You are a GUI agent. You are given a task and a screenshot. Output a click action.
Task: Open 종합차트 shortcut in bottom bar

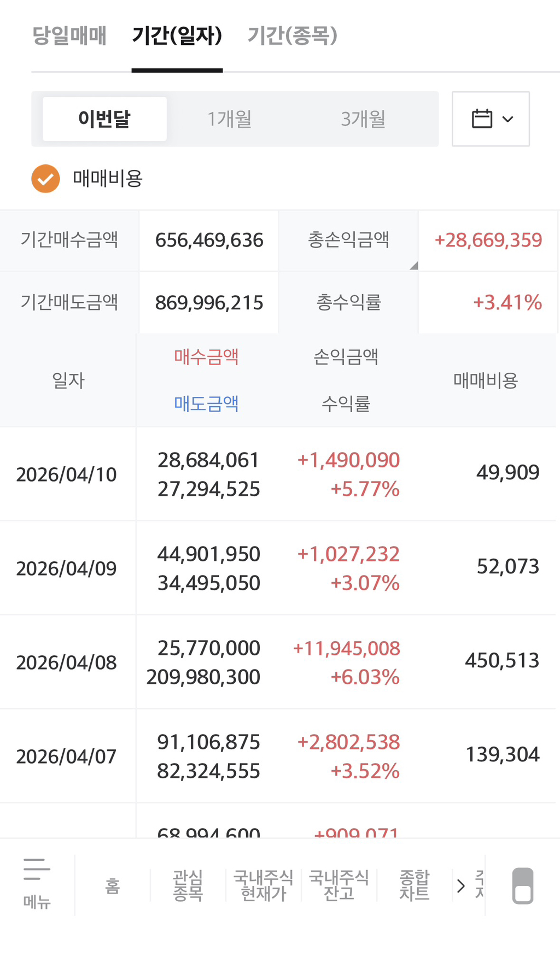click(x=414, y=885)
